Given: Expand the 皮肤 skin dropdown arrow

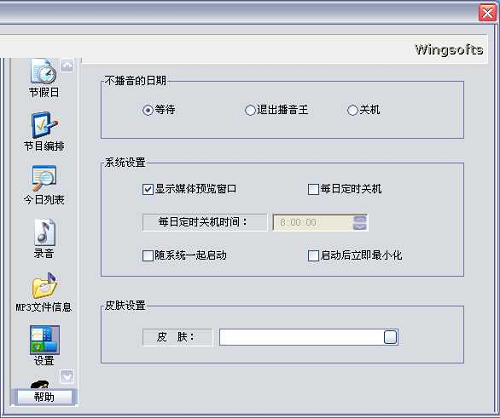Looking at the screenshot, I should [x=390, y=337].
